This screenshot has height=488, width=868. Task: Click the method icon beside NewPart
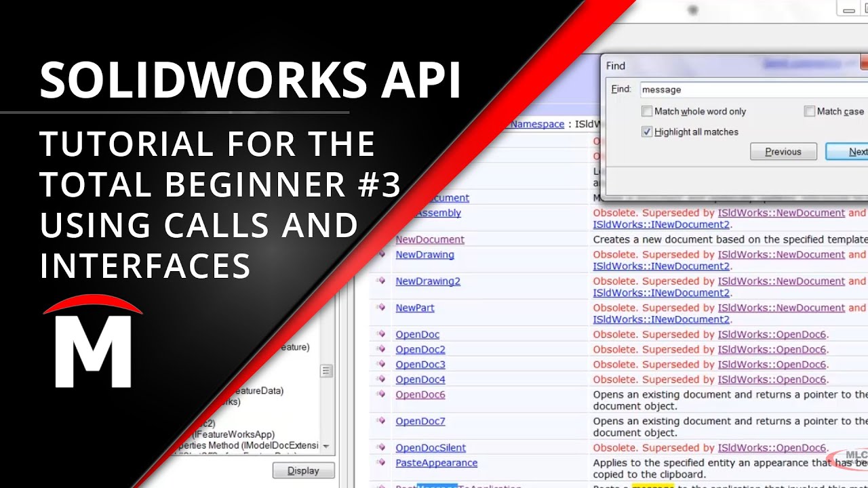click(380, 308)
